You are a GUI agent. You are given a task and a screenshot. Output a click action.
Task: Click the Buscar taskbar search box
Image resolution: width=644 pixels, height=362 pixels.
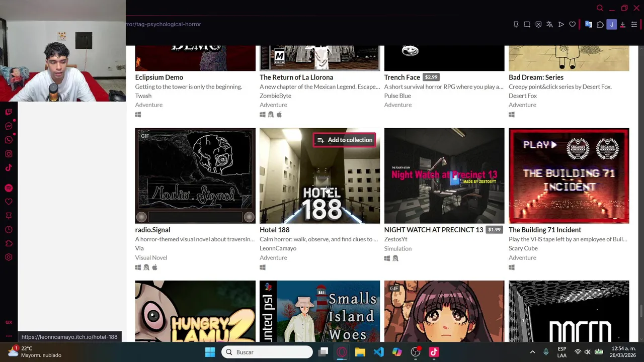point(267,352)
